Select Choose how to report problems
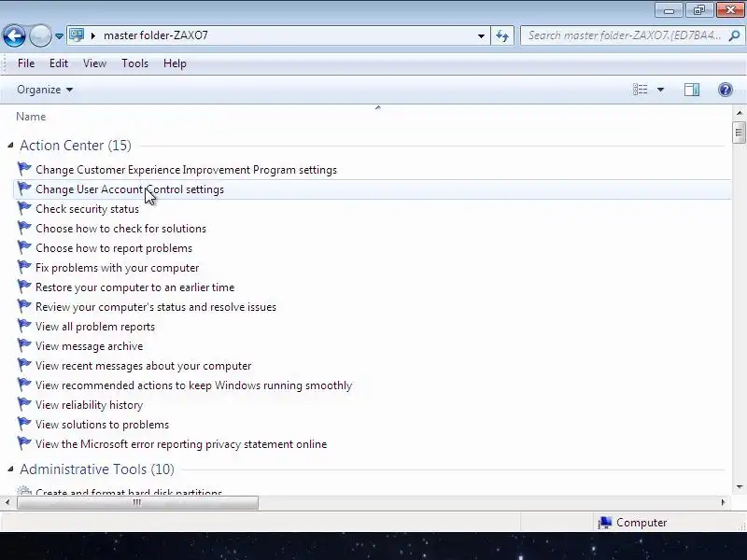 point(114,248)
